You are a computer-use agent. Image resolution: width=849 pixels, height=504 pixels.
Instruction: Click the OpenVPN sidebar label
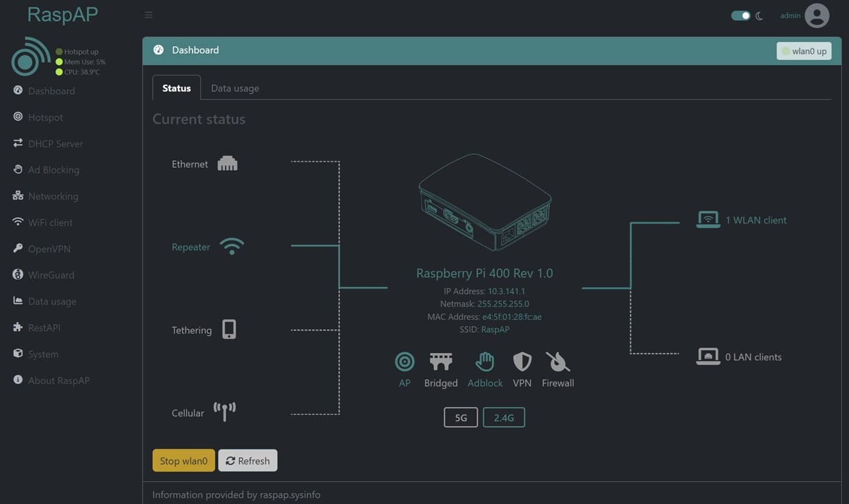tap(49, 249)
